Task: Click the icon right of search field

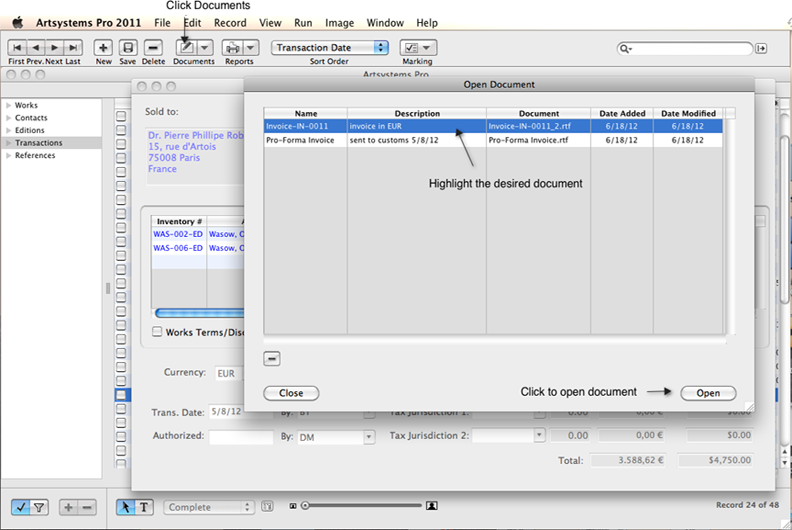Action: (761, 49)
